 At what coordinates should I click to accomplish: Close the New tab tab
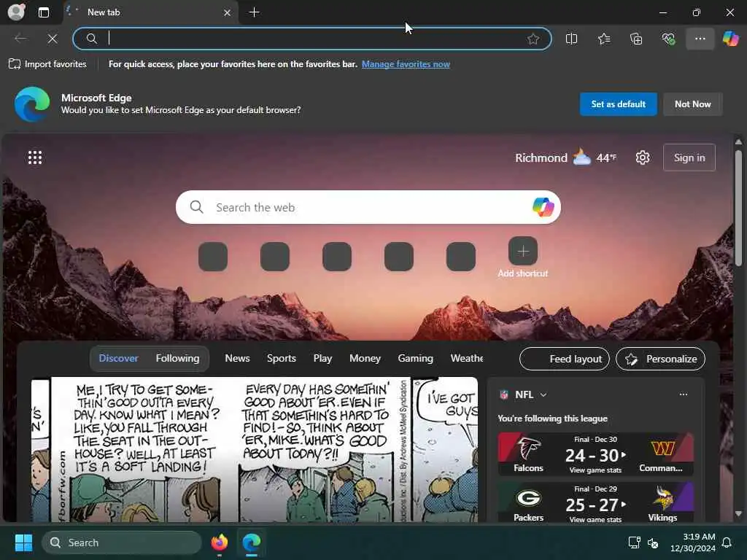tap(228, 12)
